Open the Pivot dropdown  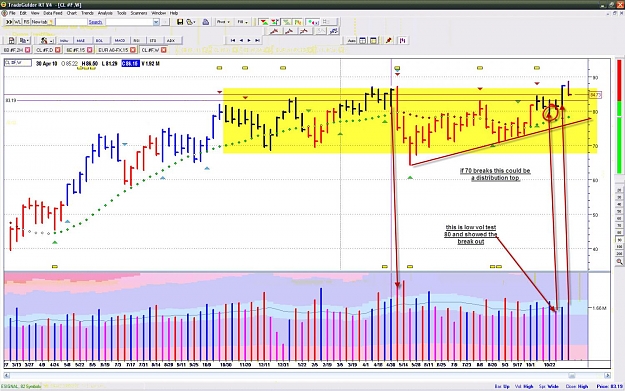point(223,22)
